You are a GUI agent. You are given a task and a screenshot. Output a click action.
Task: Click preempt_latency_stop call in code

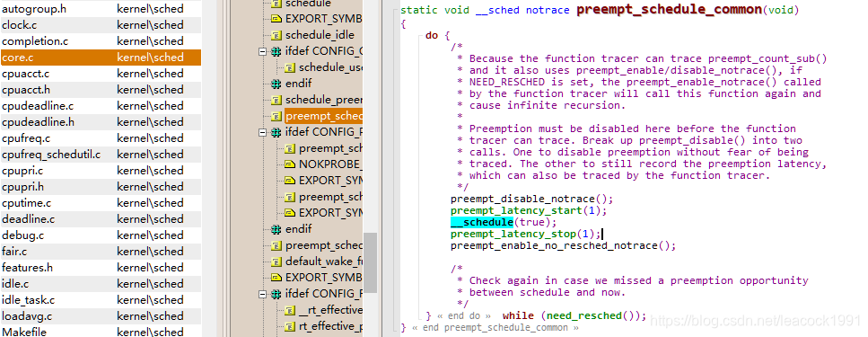click(513, 234)
